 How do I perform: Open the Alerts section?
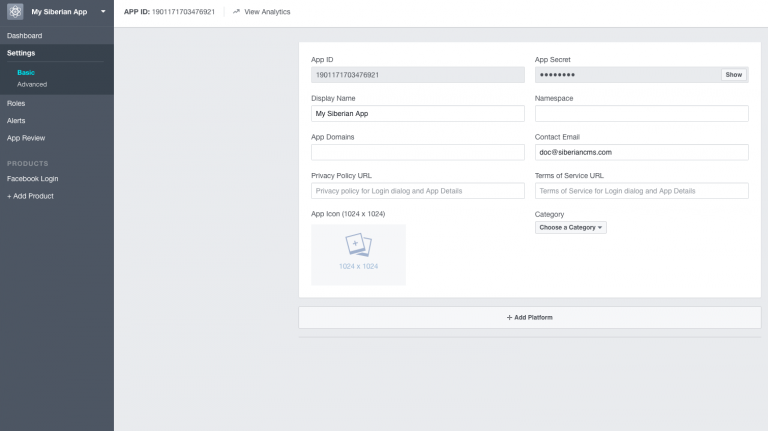(17, 120)
